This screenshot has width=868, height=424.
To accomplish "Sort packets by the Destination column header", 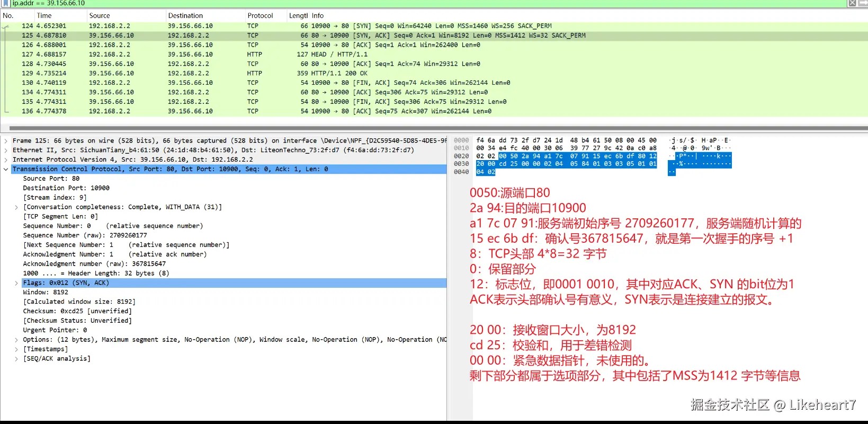I will [185, 16].
